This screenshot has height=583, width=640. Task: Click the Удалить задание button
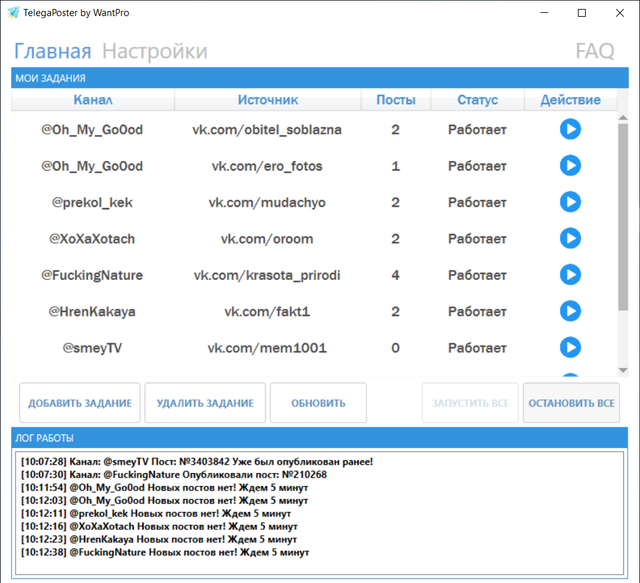205,403
